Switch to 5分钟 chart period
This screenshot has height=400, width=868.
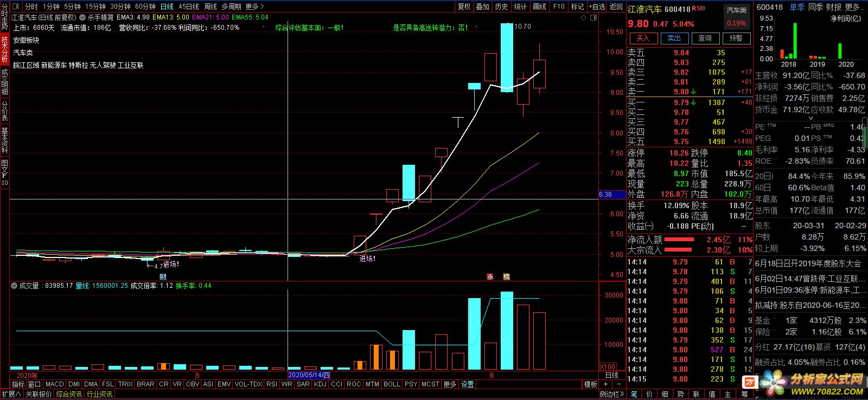click(x=72, y=7)
